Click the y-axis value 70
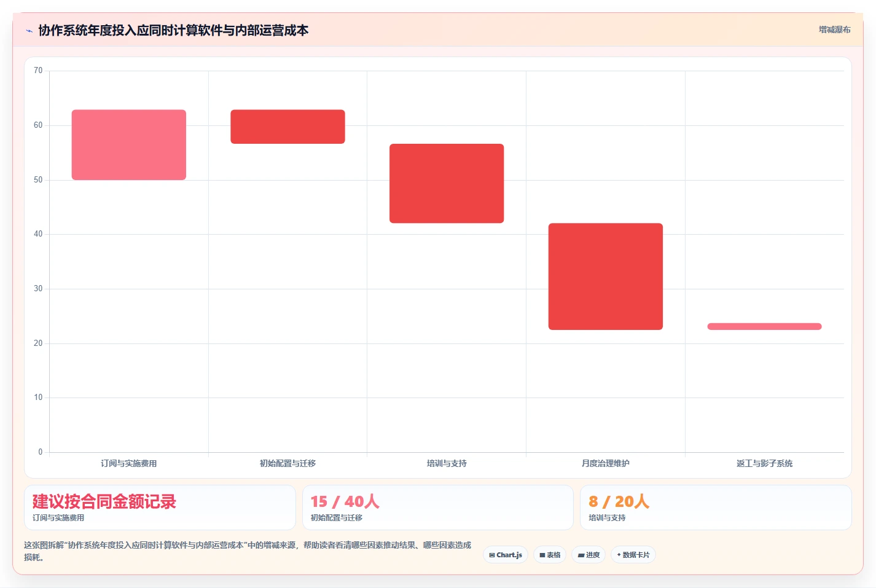The height and width of the screenshot is (588, 876). [x=38, y=71]
